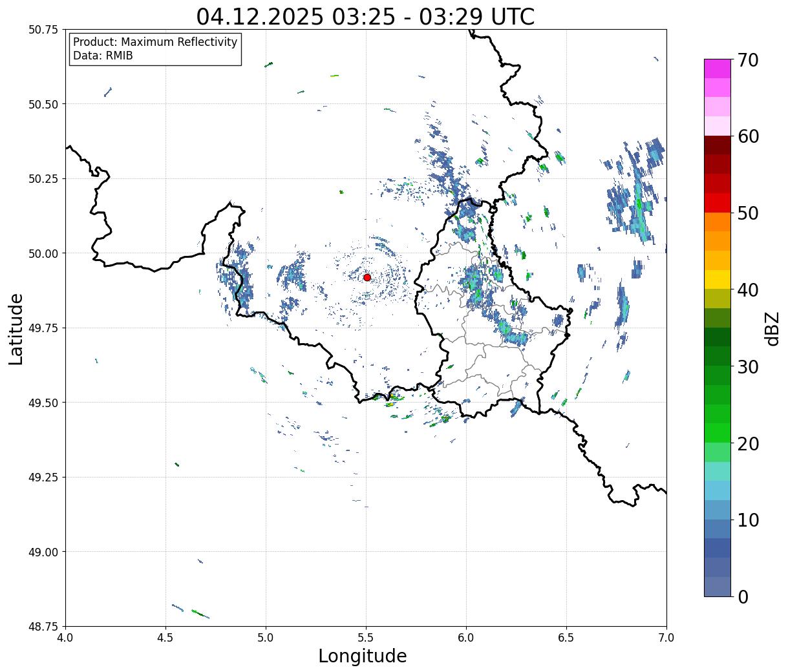
Task: Click the longitude tick label 6.5
Action: 566,638
